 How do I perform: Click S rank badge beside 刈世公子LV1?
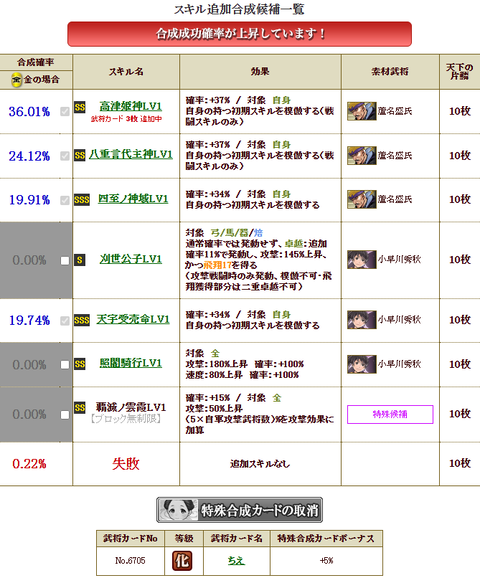point(80,260)
